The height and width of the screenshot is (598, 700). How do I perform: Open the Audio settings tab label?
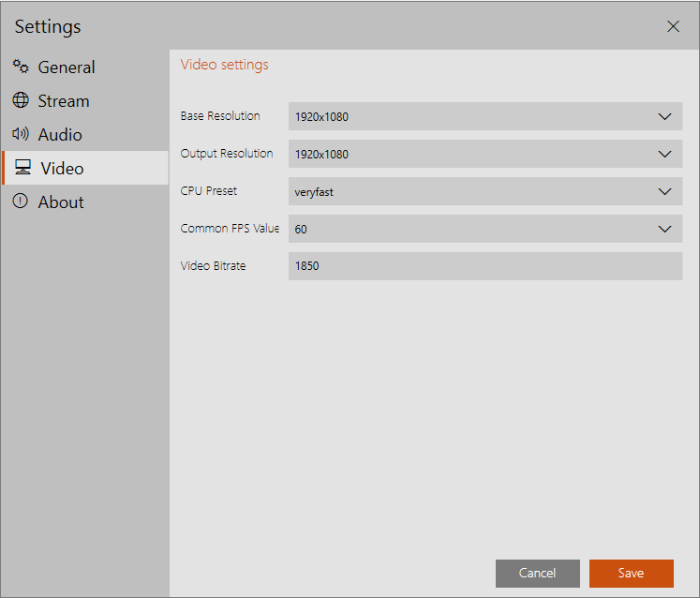[60, 135]
